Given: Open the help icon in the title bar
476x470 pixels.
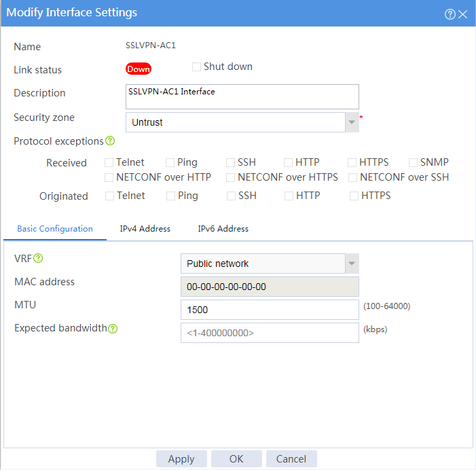Looking at the screenshot, I should tap(450, 14).
